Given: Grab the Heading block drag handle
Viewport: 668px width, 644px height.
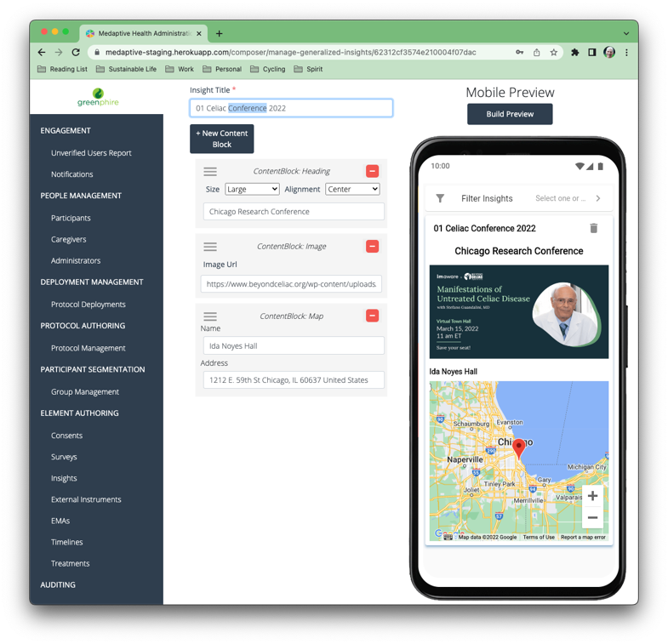Looking at the screenshot, I should click(210, 171).
